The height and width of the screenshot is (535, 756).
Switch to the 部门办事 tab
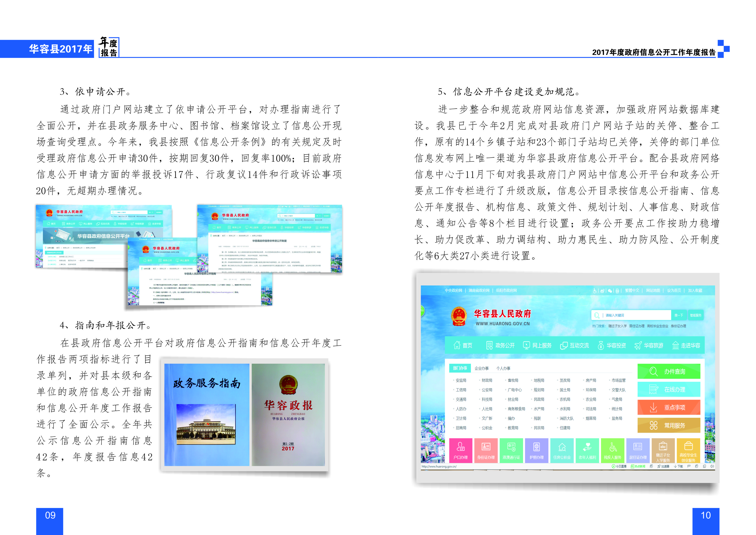click(460, 368)
